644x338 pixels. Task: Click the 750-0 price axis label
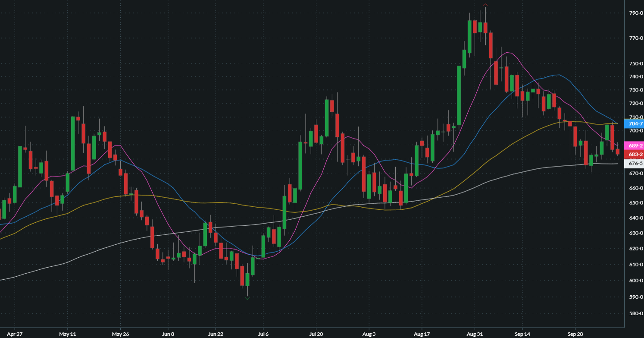click(636, 63)
